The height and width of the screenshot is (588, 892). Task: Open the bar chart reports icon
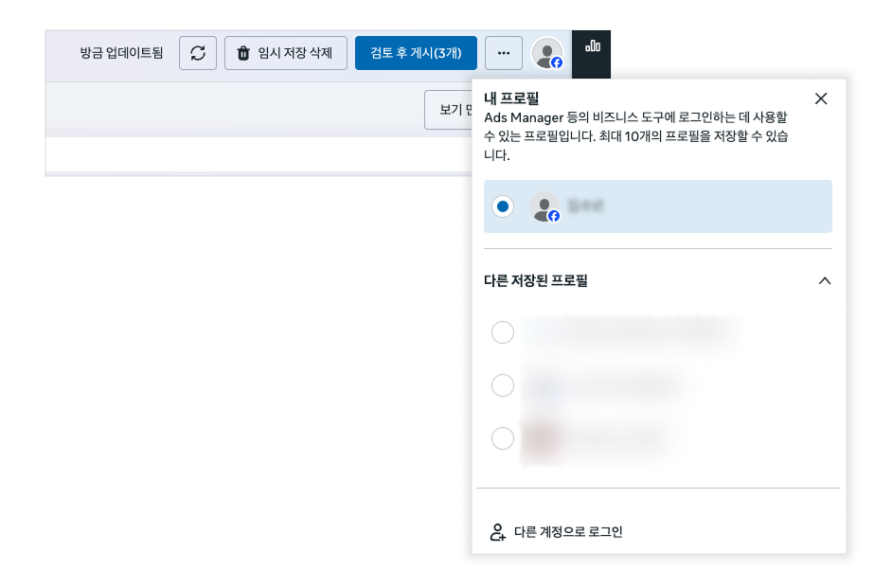pos(592,46)
